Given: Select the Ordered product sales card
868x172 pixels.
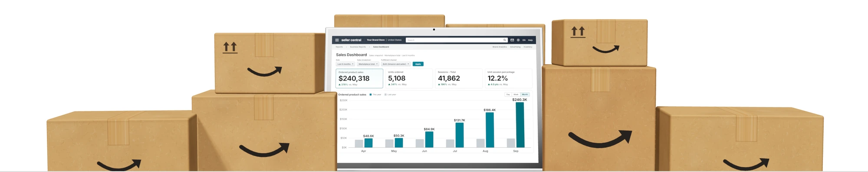Looking at the screenshot, I should [359, 78].
